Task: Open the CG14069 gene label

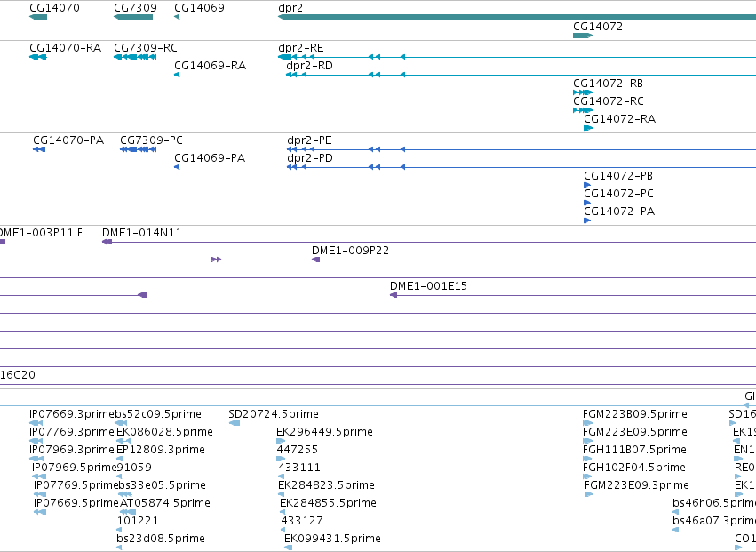Action: point(199,8)
